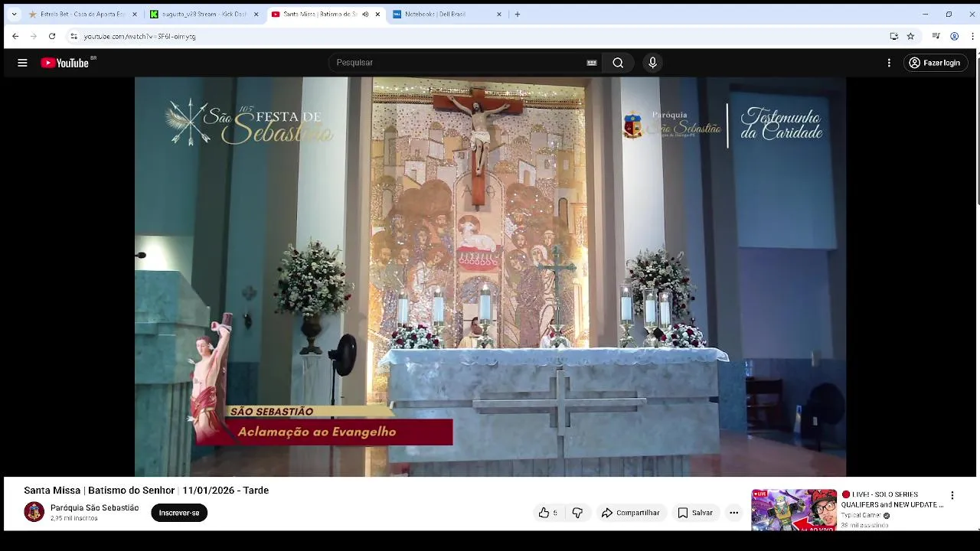The image size is (980, 551).
Task: Close the Notebooks Dell Brasil tab
Action: click(x=499, y=14)
